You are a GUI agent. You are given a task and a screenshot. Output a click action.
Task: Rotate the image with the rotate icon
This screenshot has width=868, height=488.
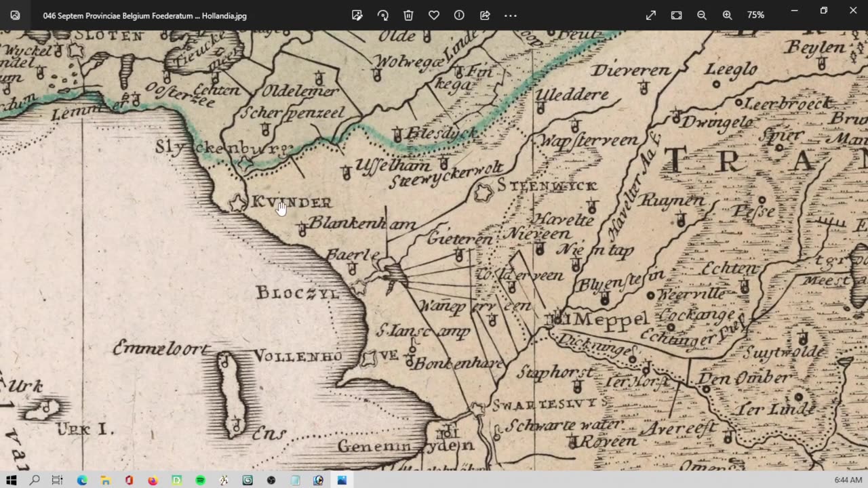(x=383, y=15)
